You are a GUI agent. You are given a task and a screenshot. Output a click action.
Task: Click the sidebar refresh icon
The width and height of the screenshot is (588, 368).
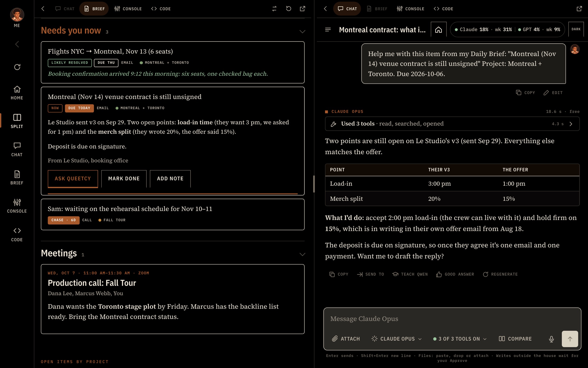(17, 67)
